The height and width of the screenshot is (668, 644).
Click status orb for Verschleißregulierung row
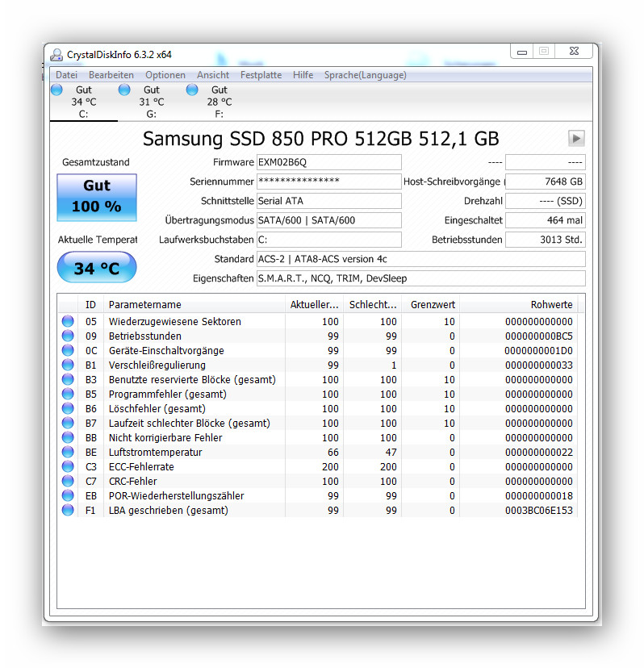point(68,365)
